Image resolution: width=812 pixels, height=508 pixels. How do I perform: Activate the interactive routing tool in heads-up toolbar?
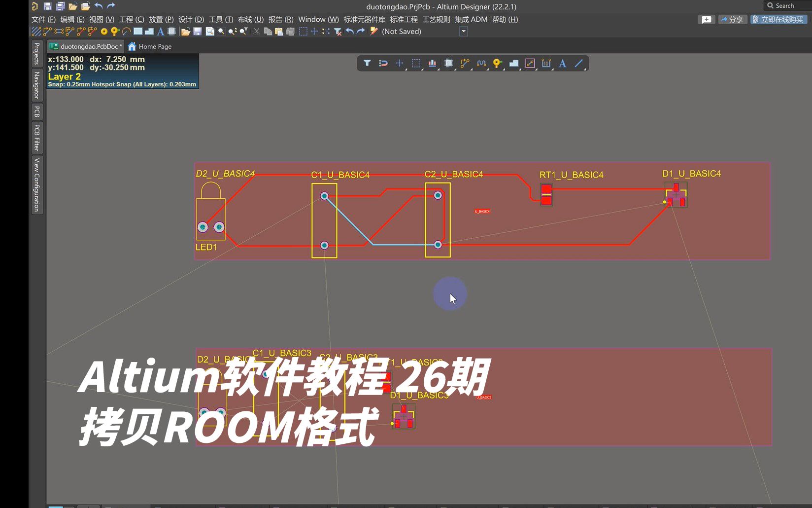coord(465,63)
